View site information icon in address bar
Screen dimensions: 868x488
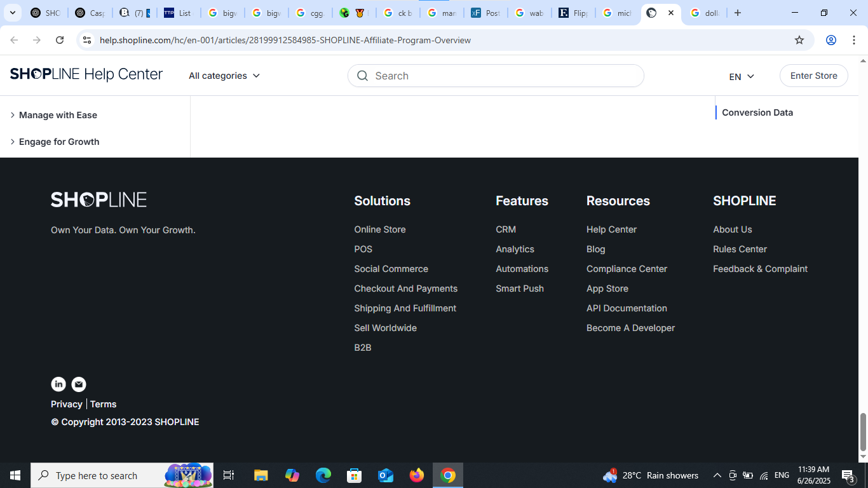(x=87, y=40)
